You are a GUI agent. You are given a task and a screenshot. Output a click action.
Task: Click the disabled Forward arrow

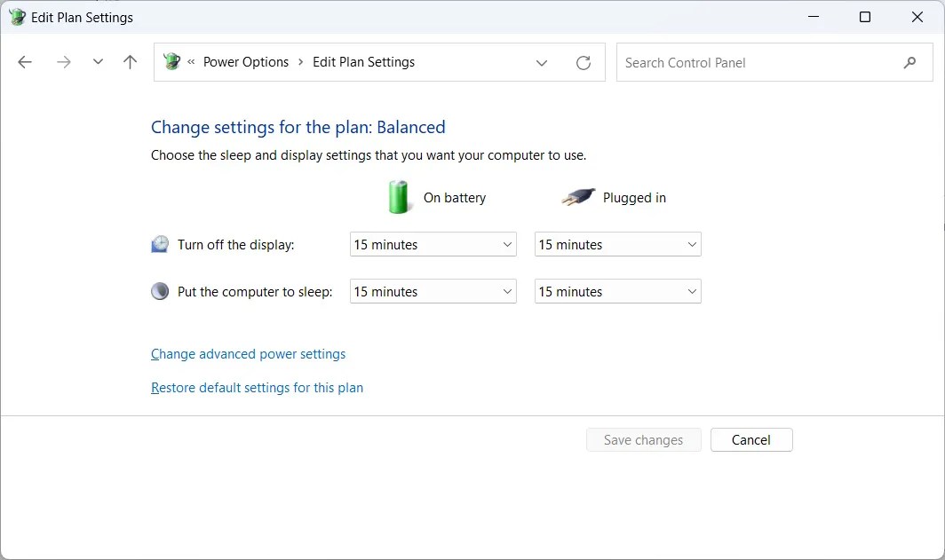62,61
